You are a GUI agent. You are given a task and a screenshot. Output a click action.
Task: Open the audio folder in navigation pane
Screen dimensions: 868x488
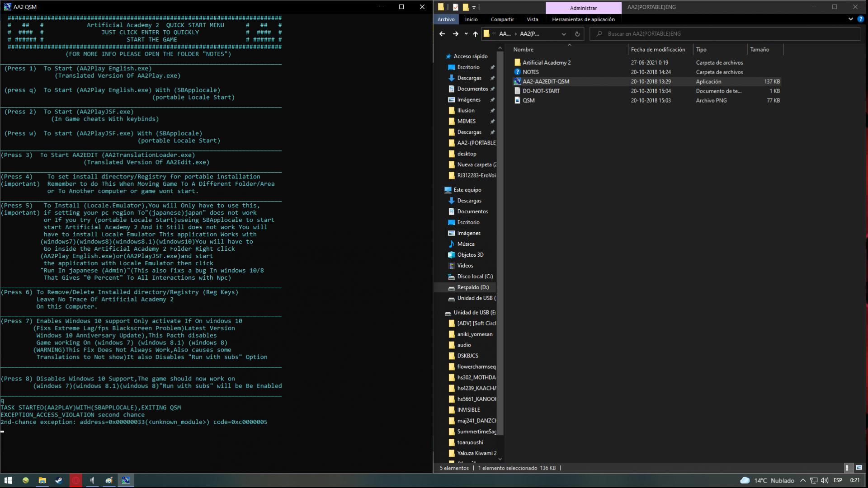coord(463,345)
